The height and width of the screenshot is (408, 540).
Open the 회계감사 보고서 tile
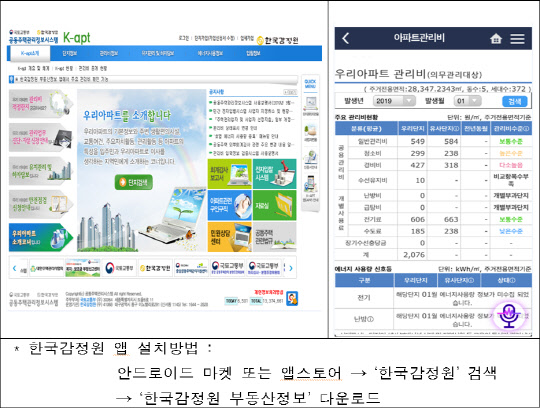coord(230,174)
